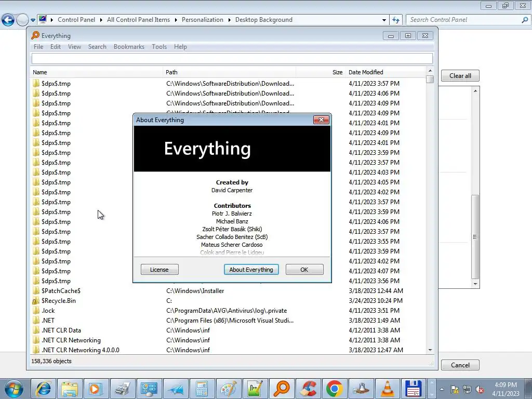The height and width of the screenshot is (399, 532).
Task: Click the Desktop Background list scroll-up arrow
Action: pyautogui.click(x=475, y=90)
